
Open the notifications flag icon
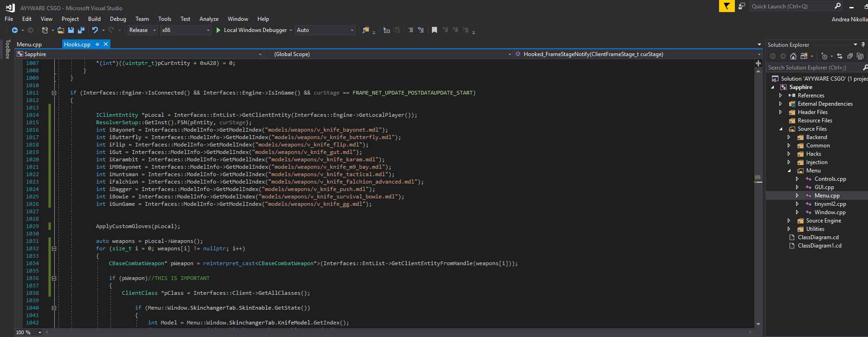727,6
